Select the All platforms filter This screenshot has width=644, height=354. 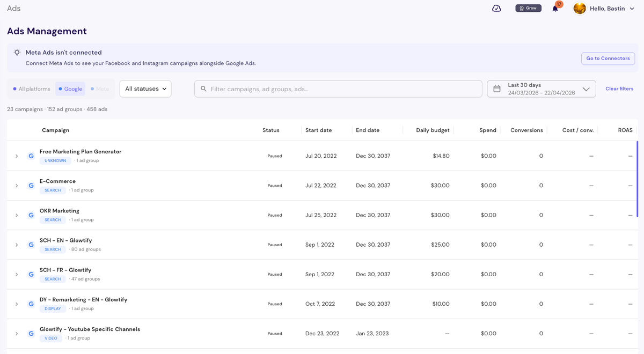32,89
